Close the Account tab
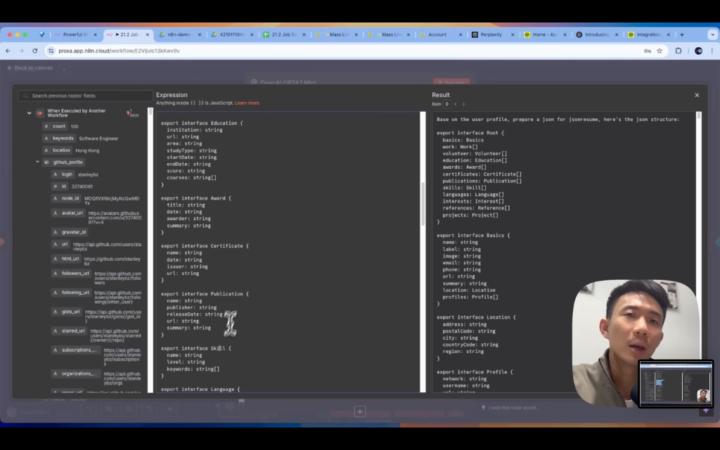 460,34
